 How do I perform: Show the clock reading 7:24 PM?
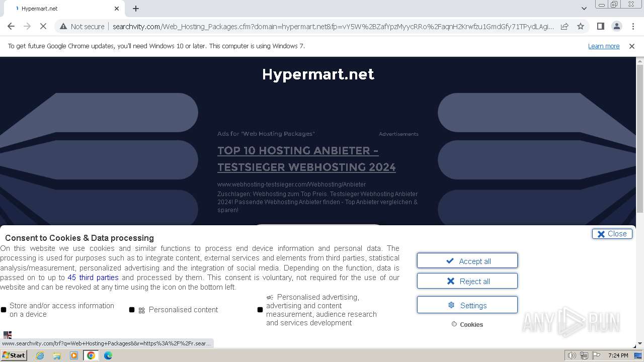pos(618,355)
